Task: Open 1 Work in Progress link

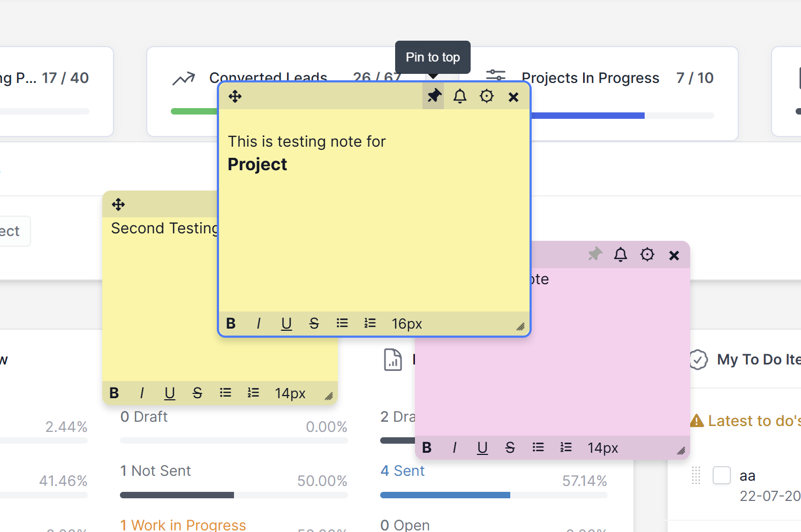Action: point(183,525)
